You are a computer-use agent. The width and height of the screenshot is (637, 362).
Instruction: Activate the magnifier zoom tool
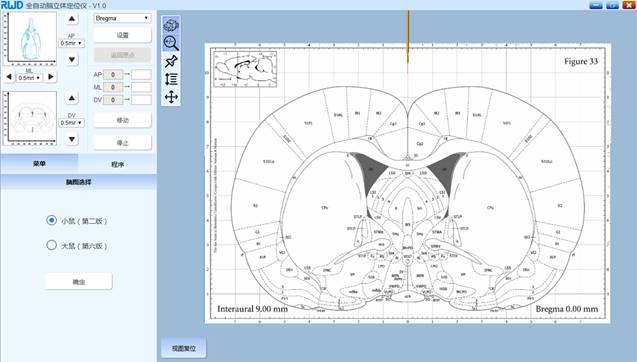171,43
